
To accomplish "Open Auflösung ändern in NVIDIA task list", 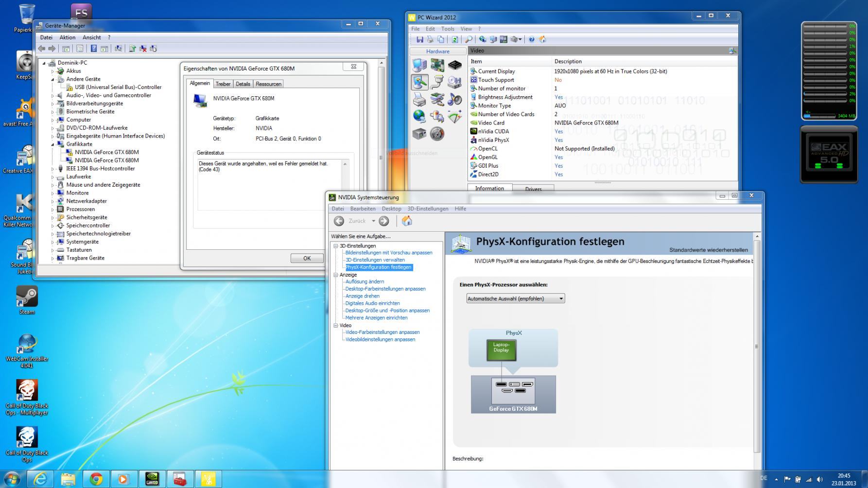I will point(365,282).
